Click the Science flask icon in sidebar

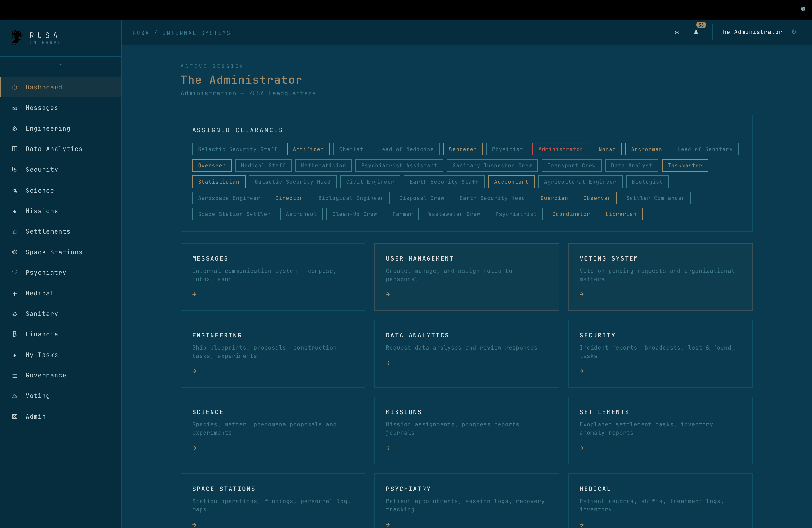click(x=15, y=191)
